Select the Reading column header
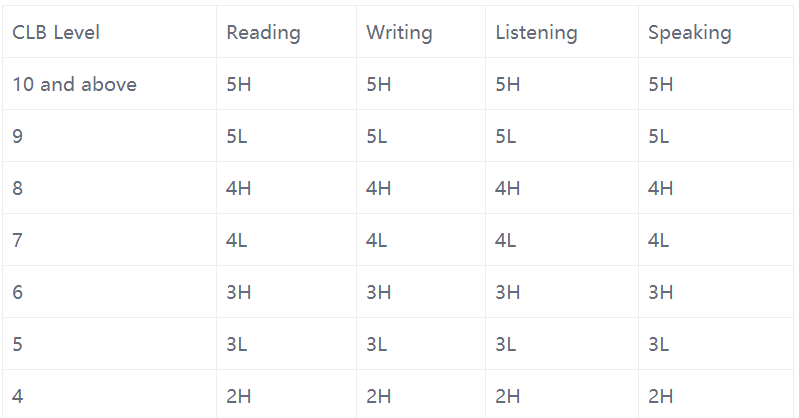 263,33
